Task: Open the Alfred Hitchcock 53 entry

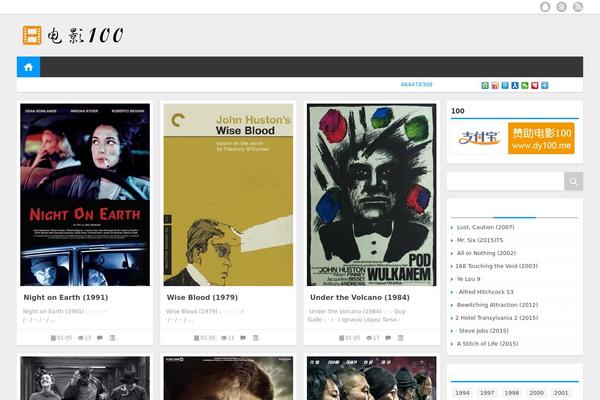Action: click(484, 292)
